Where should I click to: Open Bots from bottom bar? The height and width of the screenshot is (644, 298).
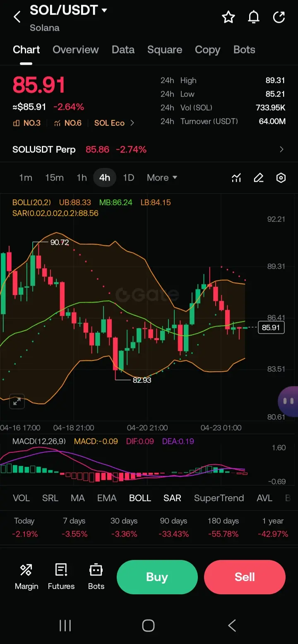[96, 577]
